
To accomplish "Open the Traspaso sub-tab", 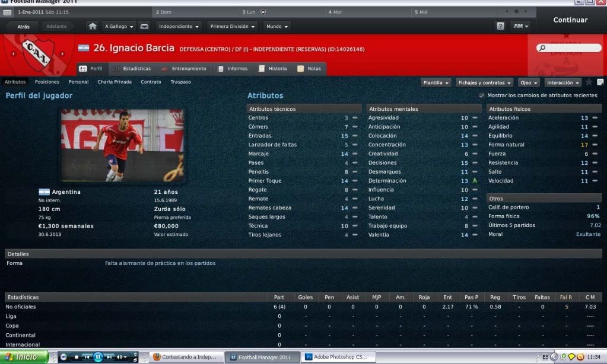I will click(x=181, y=82).
